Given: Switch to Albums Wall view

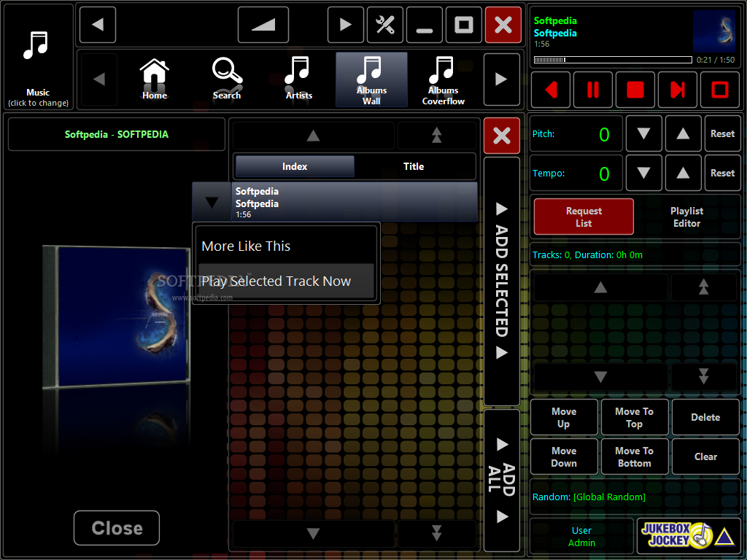Looking at the screenshot, I should tap(371, 79).
